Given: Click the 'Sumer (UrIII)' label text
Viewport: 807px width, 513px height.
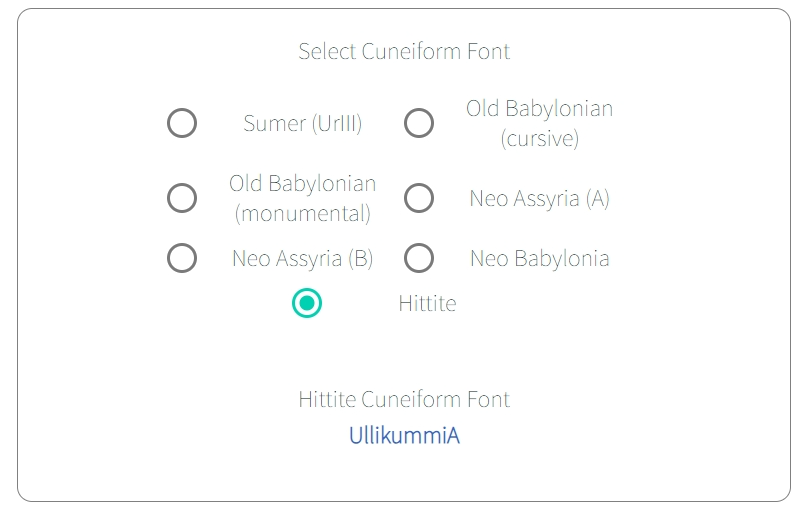Looking at the screenshot, I should (x=302, y=124).
